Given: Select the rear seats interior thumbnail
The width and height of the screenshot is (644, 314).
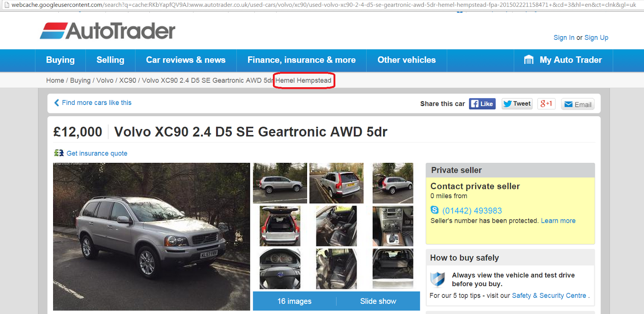Looking at the screenshot, I should (336, 269).
